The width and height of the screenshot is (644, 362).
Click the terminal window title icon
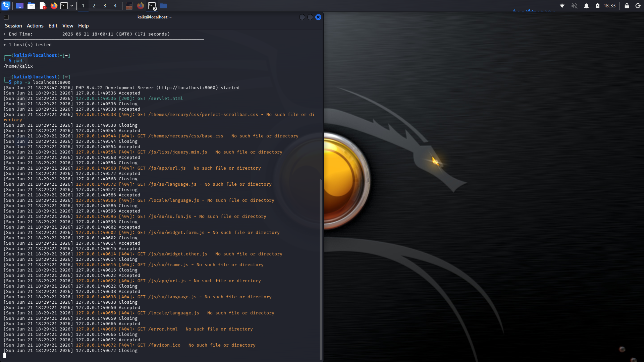[x=6, y=17]
